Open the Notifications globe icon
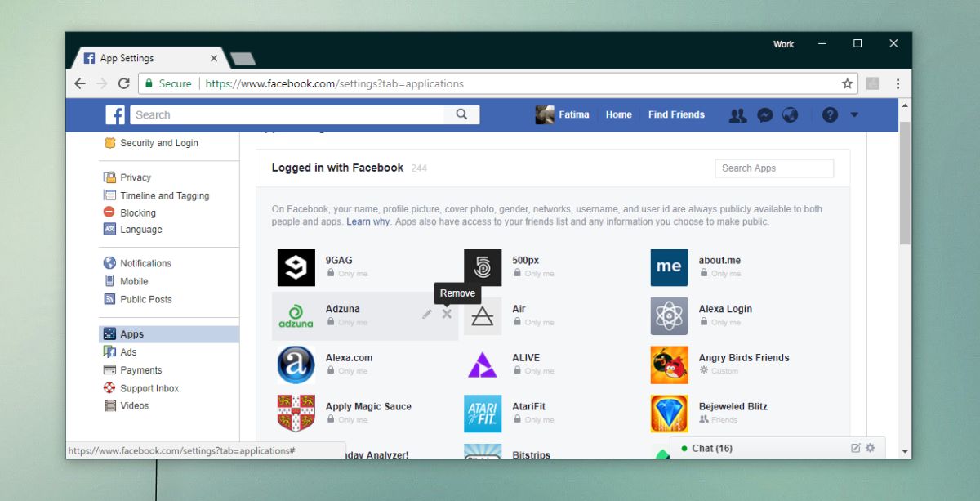This screenshot has width=980, height=501. click(x=790, y=115)
